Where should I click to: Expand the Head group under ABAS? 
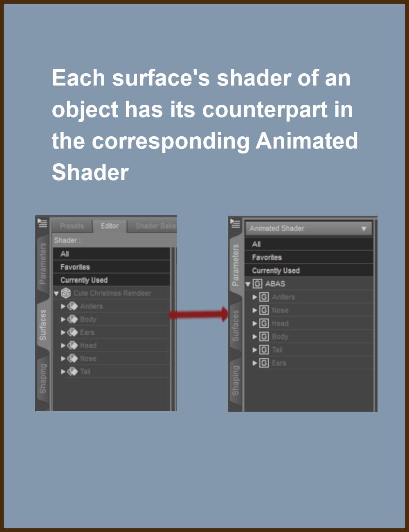point(255,323)
